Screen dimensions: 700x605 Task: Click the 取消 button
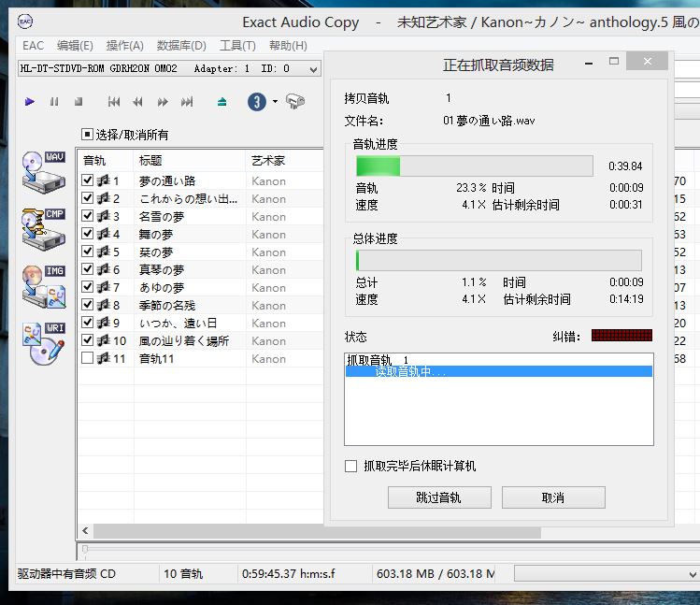(x=552, y=497)
